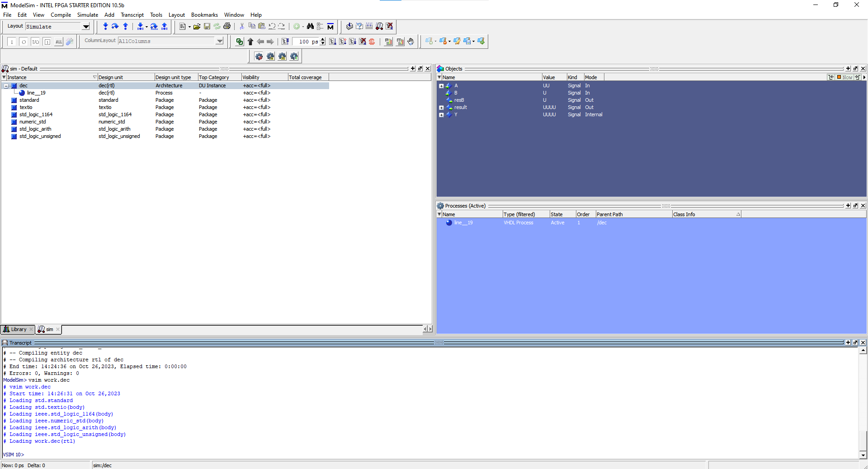Image resolution: width=868 pixels, height=469 pixels.
Task: Click the Parent Path column header in Processes
Action: [x=633, y=214]
